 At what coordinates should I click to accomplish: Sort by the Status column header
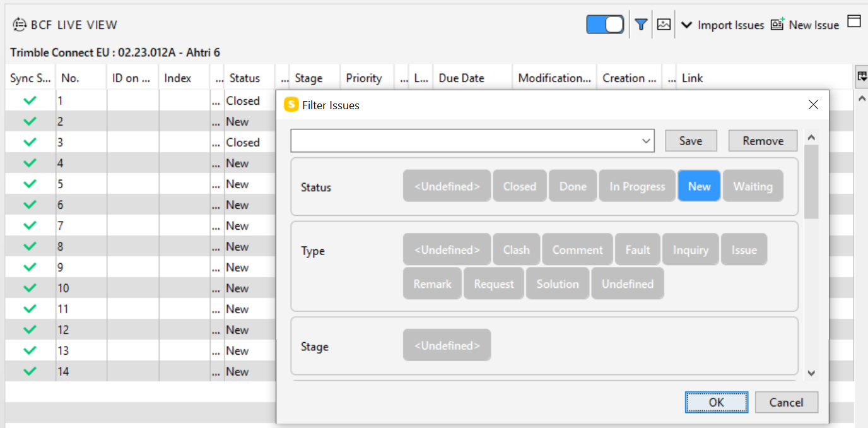point(250,78)
